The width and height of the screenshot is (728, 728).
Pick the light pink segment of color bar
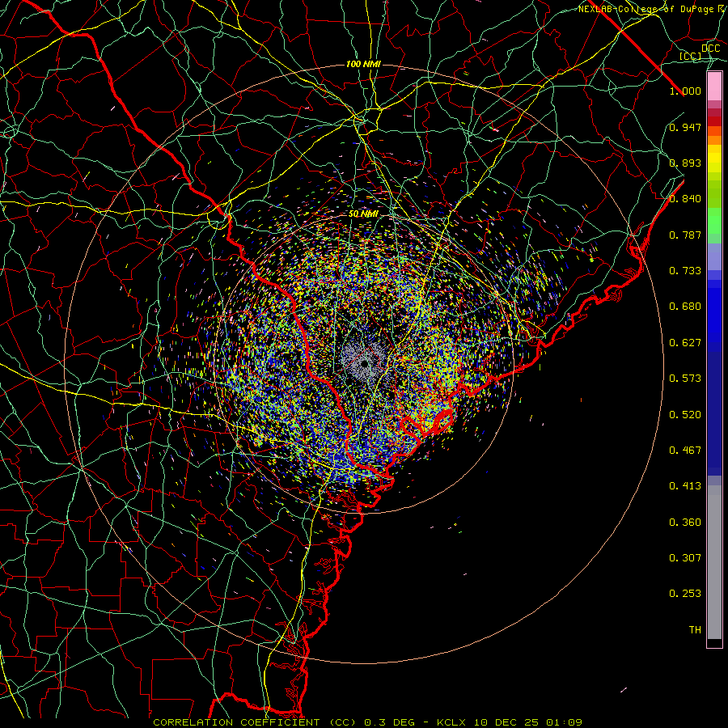coord(714,87)
